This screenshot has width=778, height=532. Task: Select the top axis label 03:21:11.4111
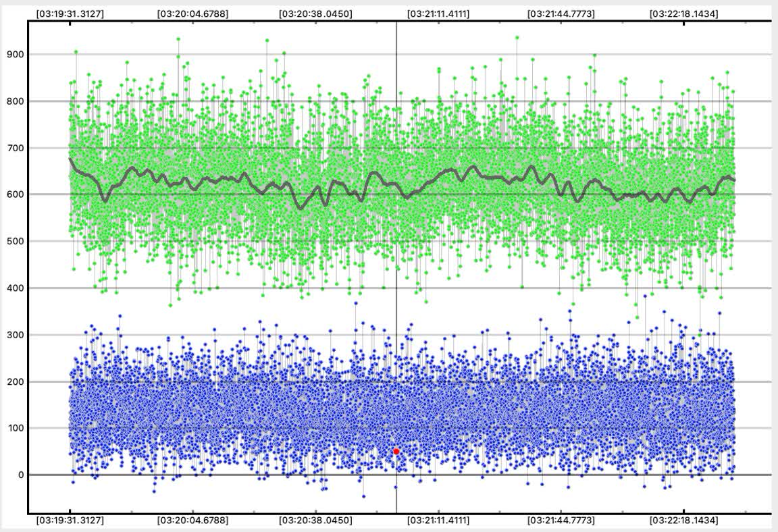coord(438,14)
